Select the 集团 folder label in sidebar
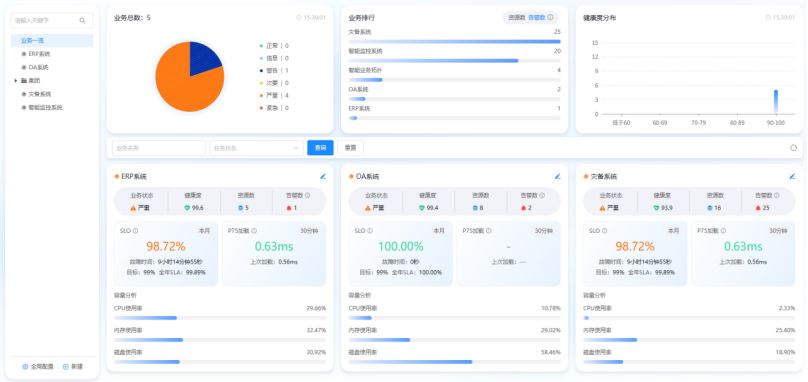This screenshot has width=808, height=382. pos(34,81)
